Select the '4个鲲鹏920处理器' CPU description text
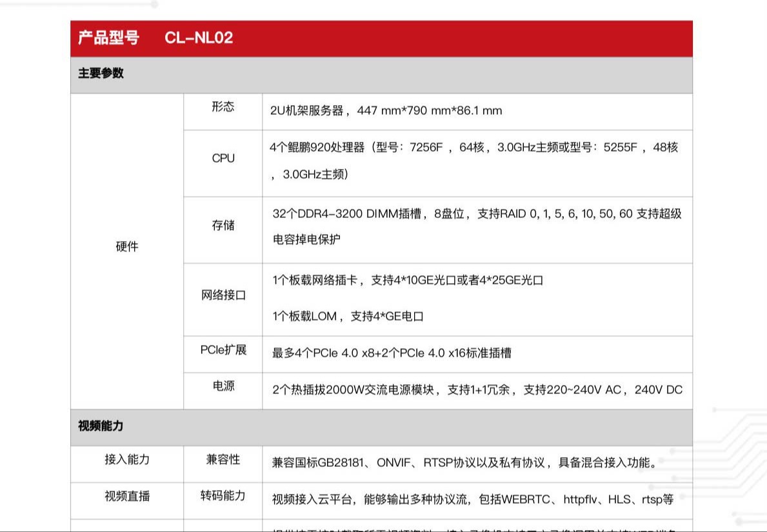767x532 pixels. 473,161
